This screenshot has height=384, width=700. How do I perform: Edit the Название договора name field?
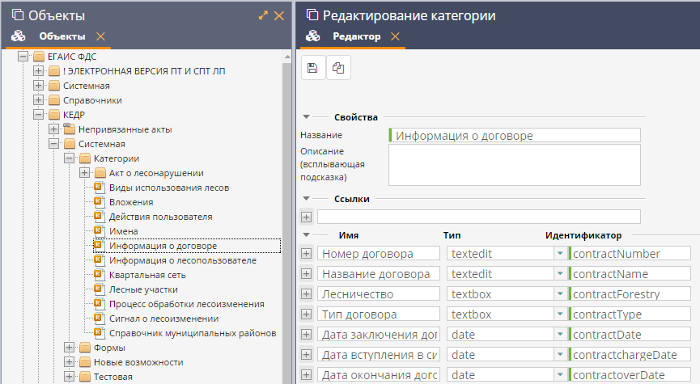[x=379, y=274]
